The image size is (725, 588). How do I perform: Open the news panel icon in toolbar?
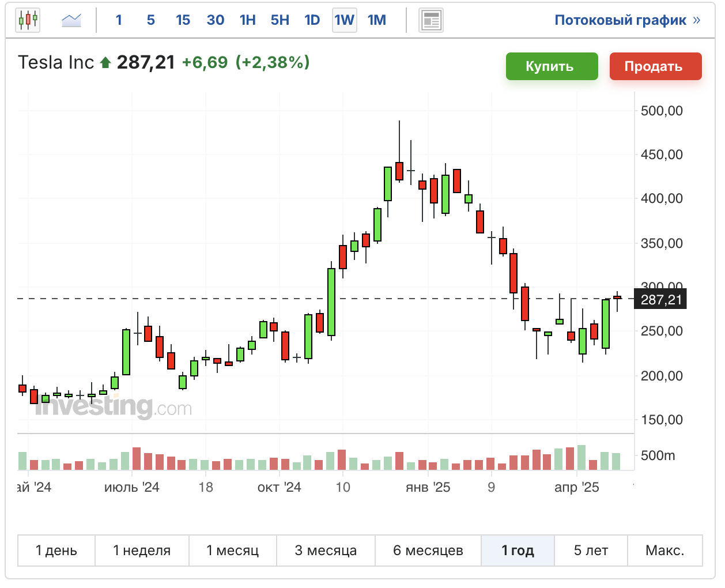(x=431, y=20)
